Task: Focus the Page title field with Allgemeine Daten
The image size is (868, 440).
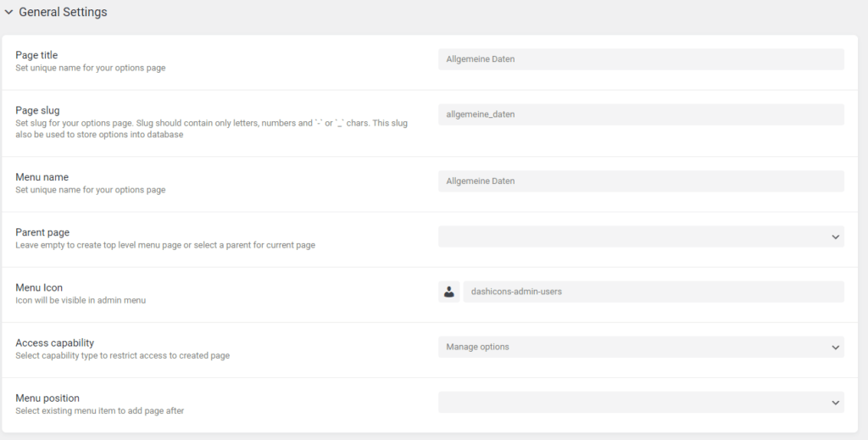Action: click(x=641, y=59)
